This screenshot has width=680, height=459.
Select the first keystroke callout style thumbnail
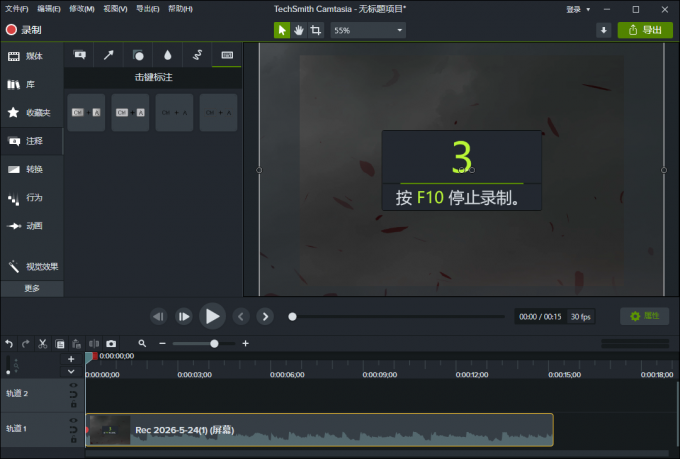tap(86, 112)
